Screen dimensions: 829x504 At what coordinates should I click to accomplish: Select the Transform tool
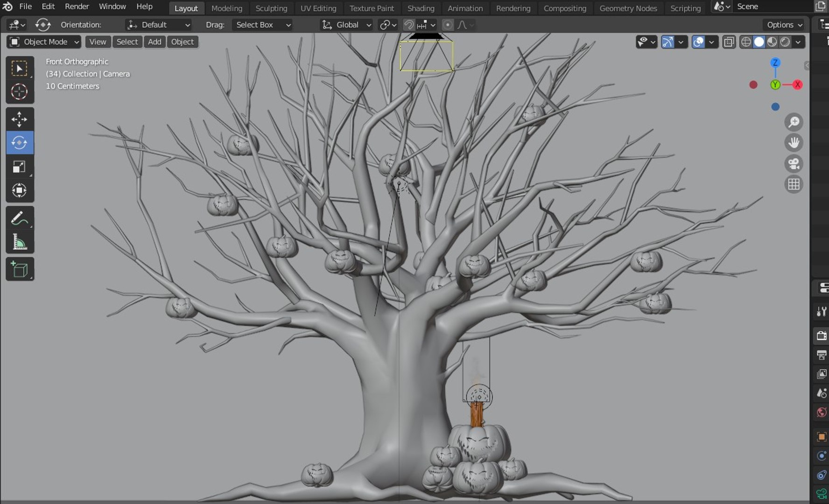click(x=20, y=190)
